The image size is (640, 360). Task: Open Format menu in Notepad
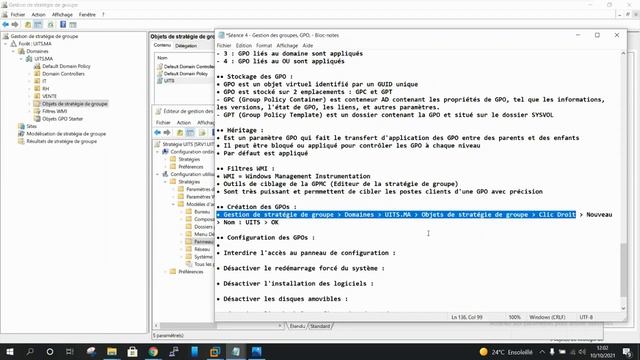click(x=264, y=45)
